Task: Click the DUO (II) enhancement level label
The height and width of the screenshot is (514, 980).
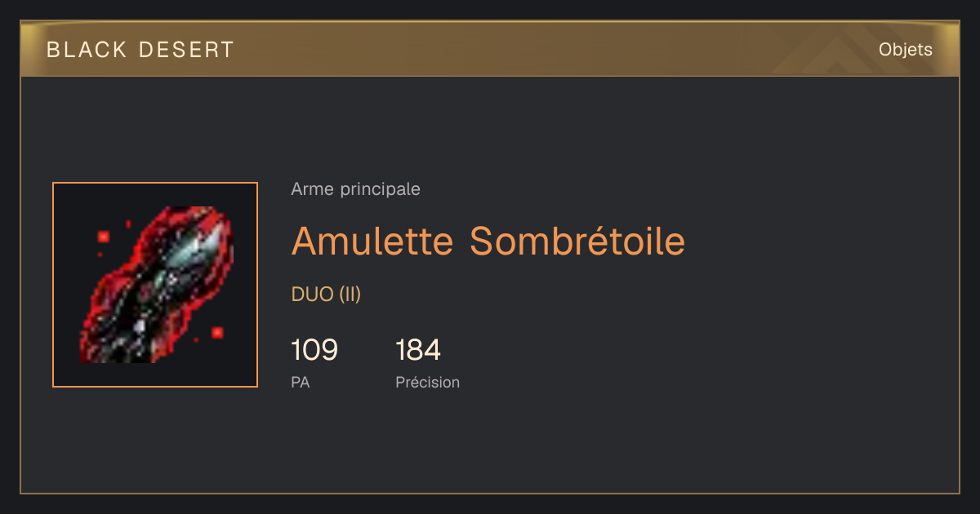Action: click(326, 295)
